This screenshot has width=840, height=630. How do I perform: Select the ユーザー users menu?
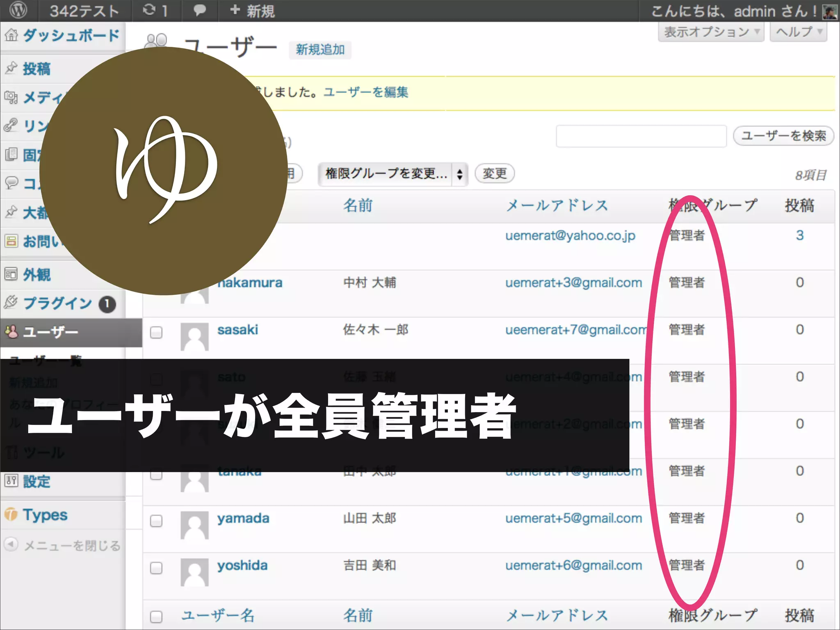pos(71,332)
